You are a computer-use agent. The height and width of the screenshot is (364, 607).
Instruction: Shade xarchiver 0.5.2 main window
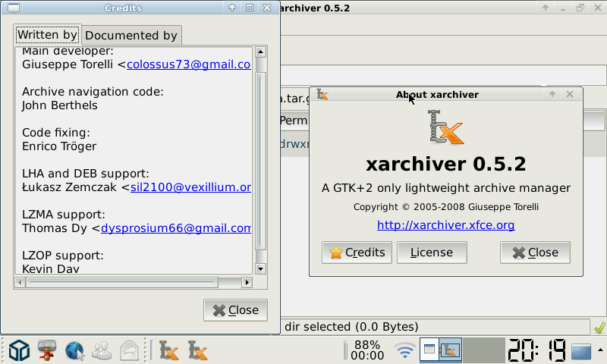(545, 8)
